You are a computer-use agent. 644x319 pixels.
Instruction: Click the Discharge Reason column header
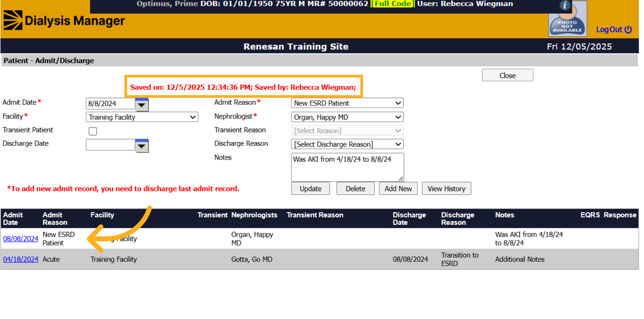[458, 219]
